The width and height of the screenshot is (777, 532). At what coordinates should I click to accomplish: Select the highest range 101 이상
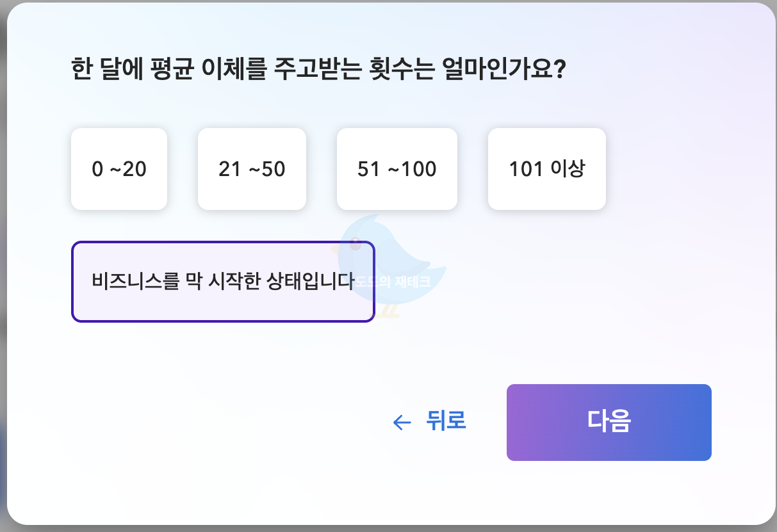546,168
